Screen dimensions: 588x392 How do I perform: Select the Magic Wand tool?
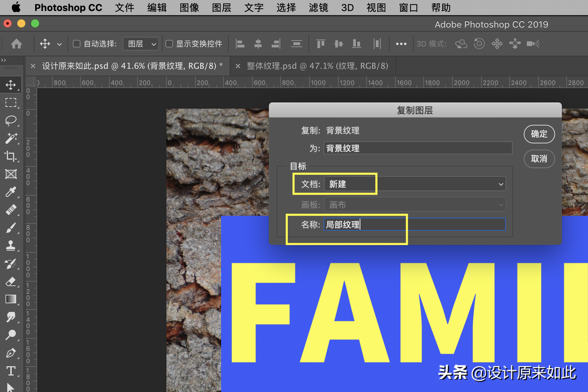tap(11, 138)
